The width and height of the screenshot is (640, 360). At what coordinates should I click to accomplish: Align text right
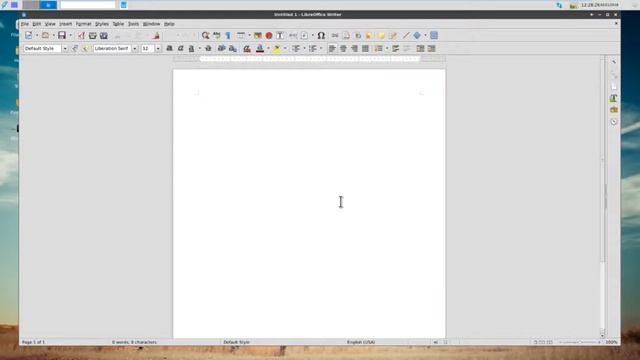(354, 49)
